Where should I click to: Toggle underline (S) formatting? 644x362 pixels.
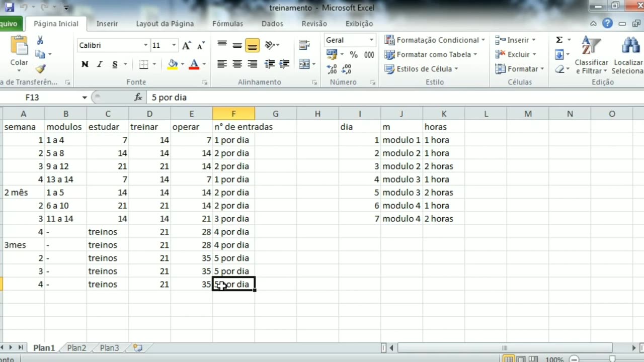point(115,64)
